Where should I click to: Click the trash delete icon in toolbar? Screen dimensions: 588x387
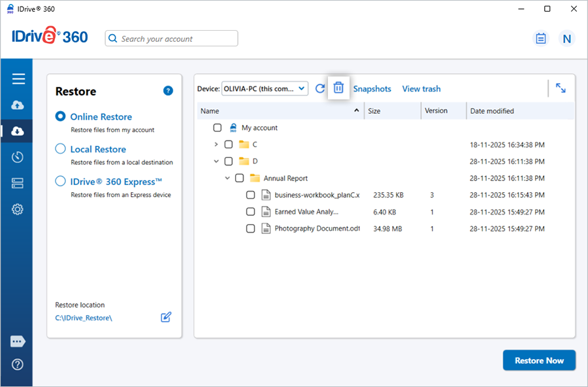coord(338,88)
